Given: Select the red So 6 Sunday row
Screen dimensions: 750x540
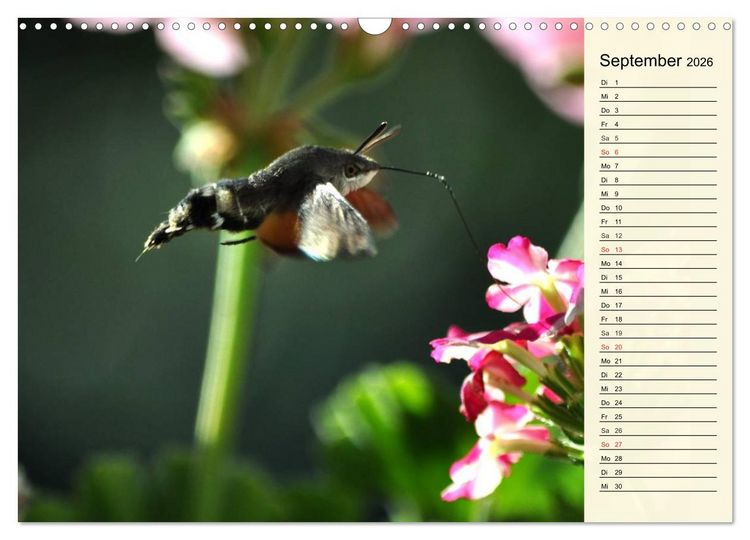Looking at the screenshot, I should 658,152.
